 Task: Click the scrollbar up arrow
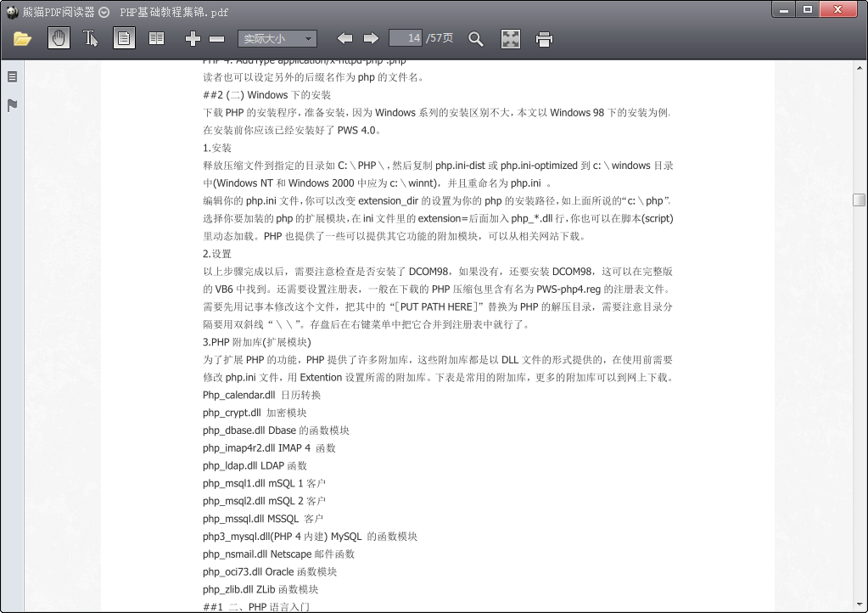(x=860, y=67)
